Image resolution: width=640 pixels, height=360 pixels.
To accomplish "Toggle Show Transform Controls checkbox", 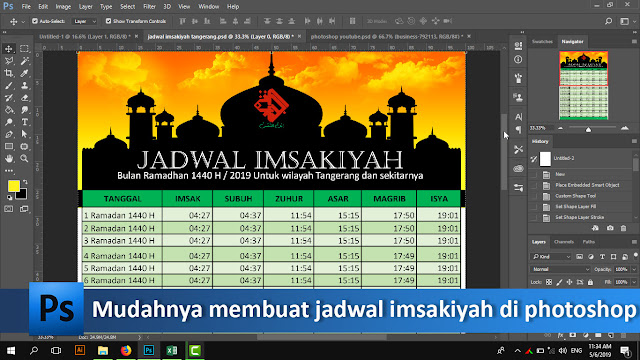I will click(x=108, y=21).
